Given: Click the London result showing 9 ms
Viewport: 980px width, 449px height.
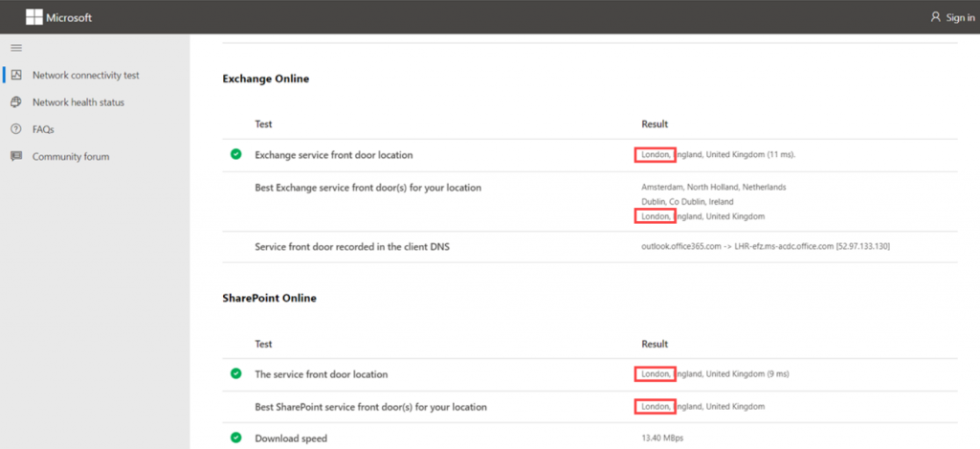Looking at the screenshot, I should pos(715,374).
